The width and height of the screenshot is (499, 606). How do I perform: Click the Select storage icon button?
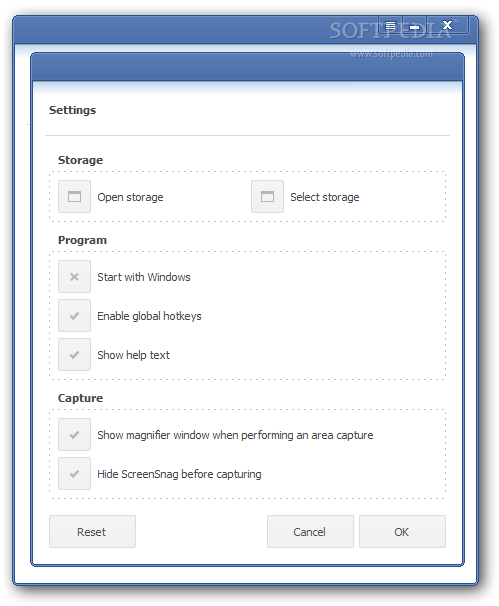click(x=267, y=196)
